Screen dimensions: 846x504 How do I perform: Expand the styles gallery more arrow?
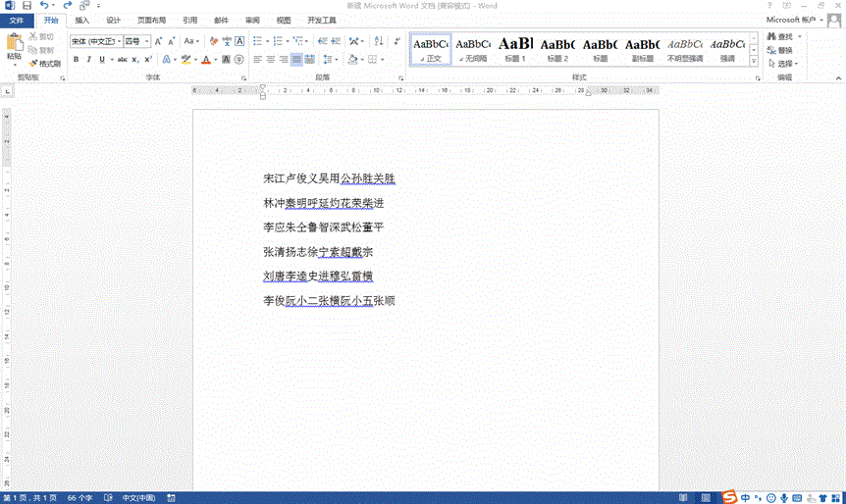point(755,61)
